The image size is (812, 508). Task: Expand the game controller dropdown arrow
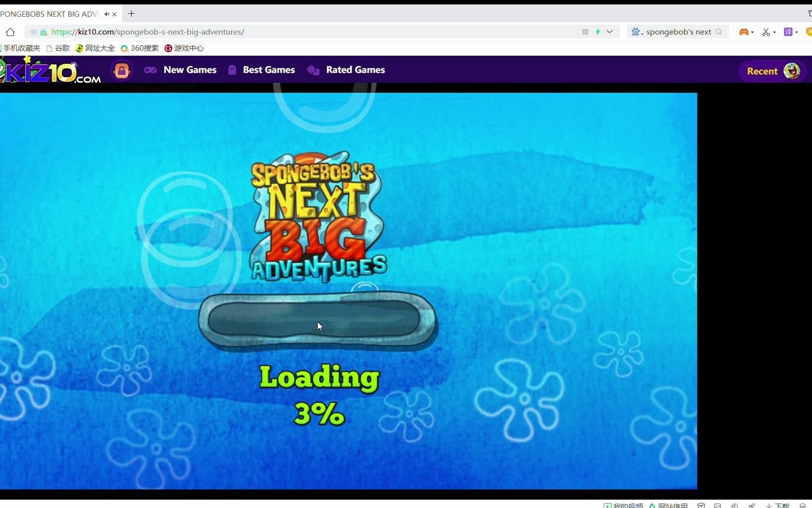click(752, 32)
